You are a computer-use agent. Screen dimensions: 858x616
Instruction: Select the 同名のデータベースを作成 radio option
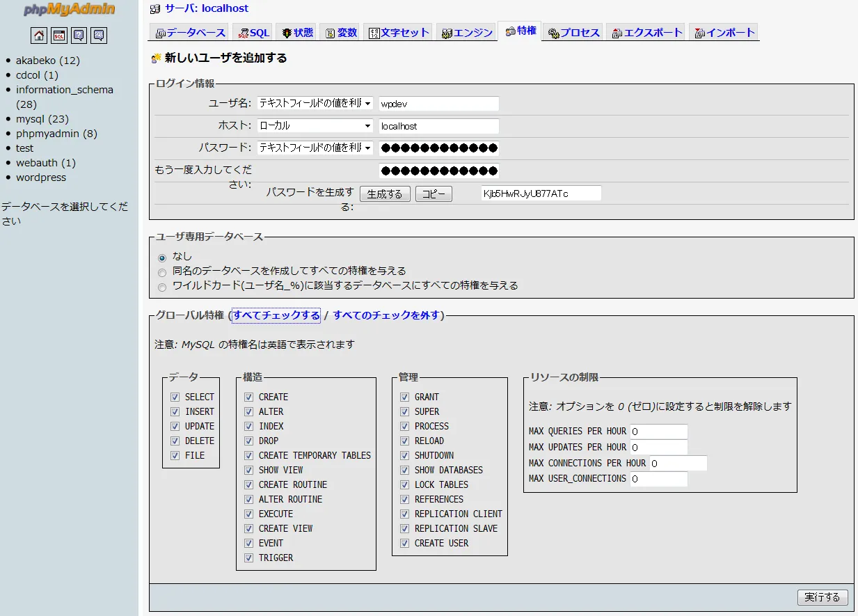(x=161, y=273)
